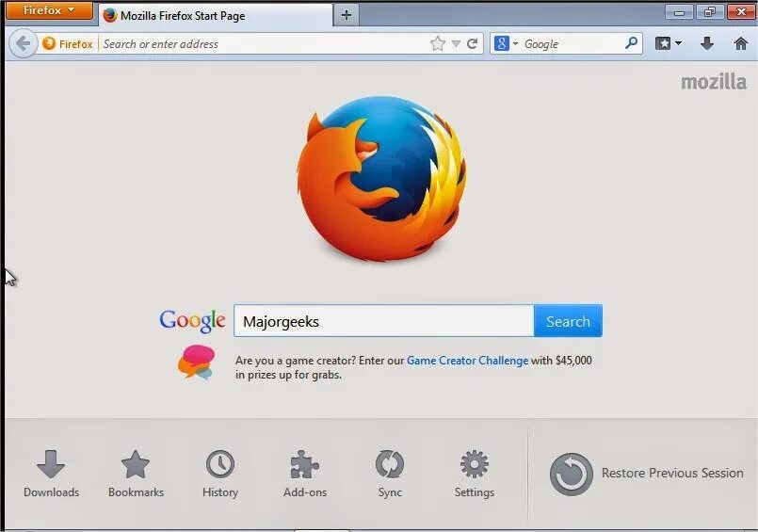Minimize the Firefox window
This screenshot has height=532, width=758.
coord(679,11)
